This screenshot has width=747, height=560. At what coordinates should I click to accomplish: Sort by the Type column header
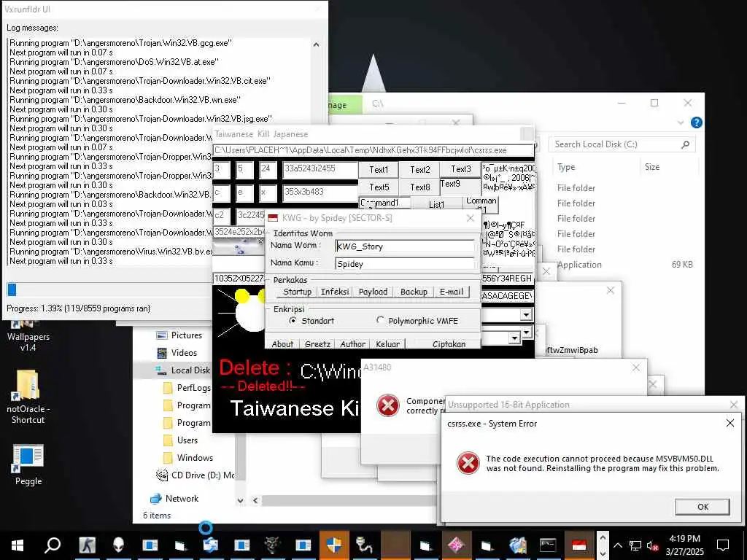pos(566,167)
